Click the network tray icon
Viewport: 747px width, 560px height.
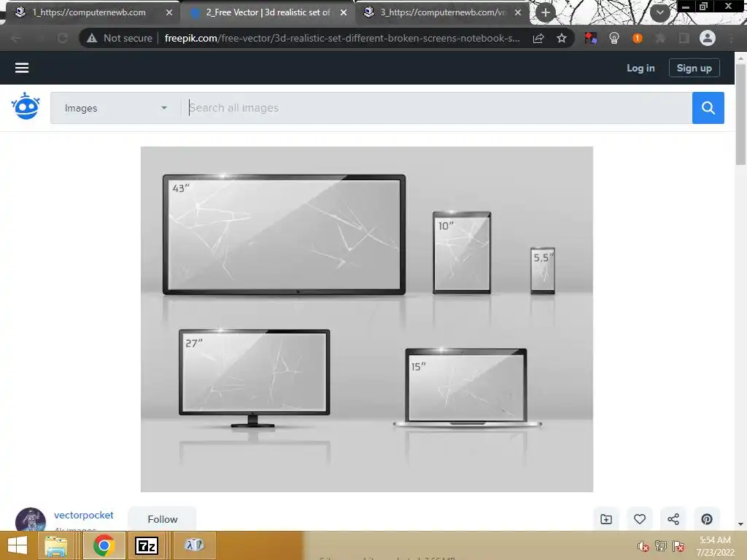click(661, 546)
